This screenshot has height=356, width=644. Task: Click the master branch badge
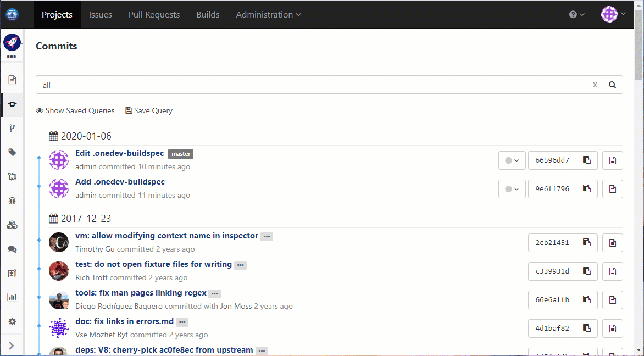[x=181, y=154]
